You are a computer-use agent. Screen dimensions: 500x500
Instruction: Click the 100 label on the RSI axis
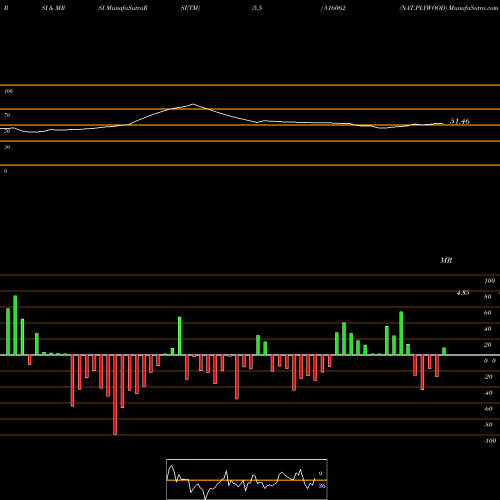8,91
